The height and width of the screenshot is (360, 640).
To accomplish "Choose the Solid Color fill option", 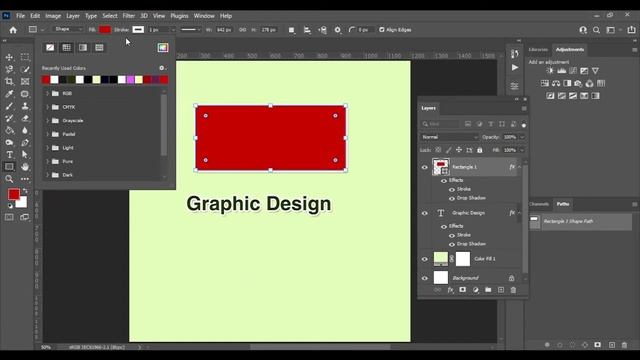I will tap(67, 48).
